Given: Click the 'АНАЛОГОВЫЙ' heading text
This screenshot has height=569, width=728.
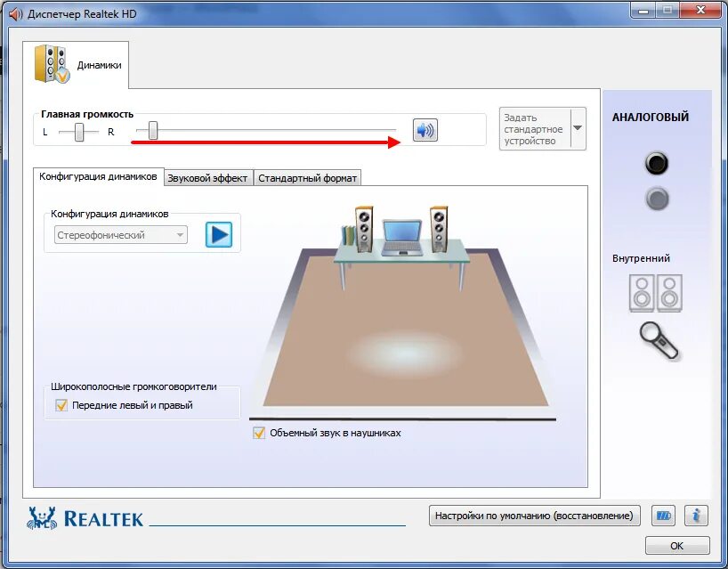Looking at the screenshot, I should pyautogui.click(x=651, y=117).
